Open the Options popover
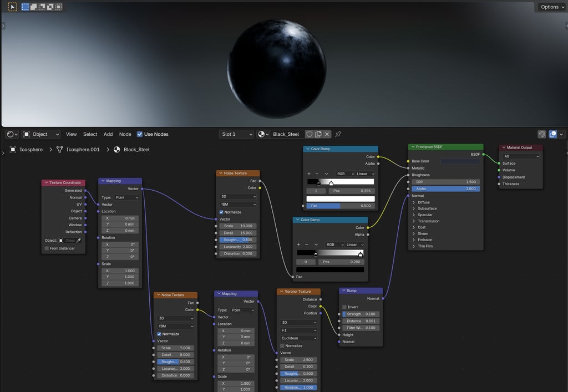568x392 pixels. point(552,7)
